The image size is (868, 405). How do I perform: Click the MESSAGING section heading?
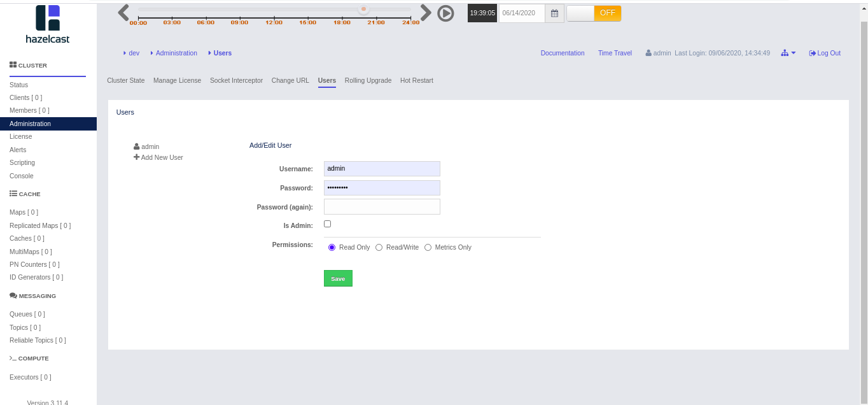(33, 295)
